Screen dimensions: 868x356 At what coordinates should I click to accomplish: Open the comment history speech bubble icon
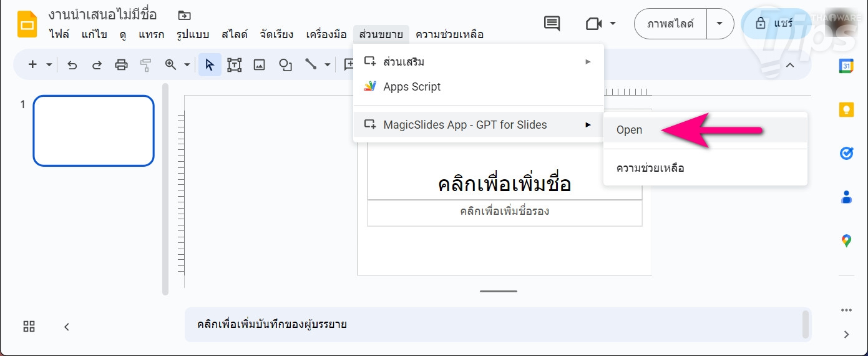pyautogui.click(x=552, y=24)
